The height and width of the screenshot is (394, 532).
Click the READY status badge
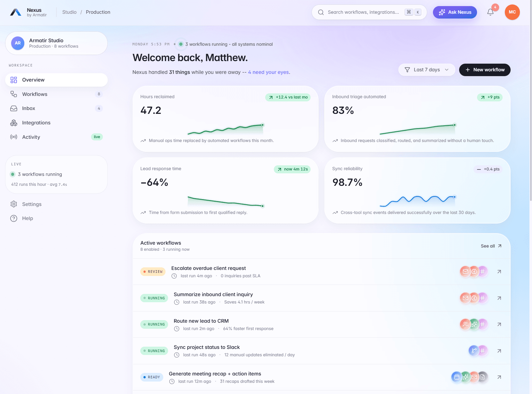tap(152, 377)
